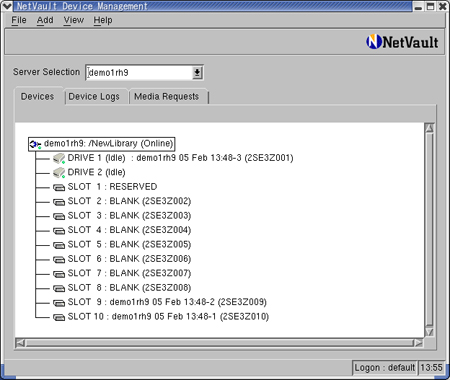The width and height of the screenshot is (450, 380).
Task: Click the Logon : default status field
Action: coord(384,368)
